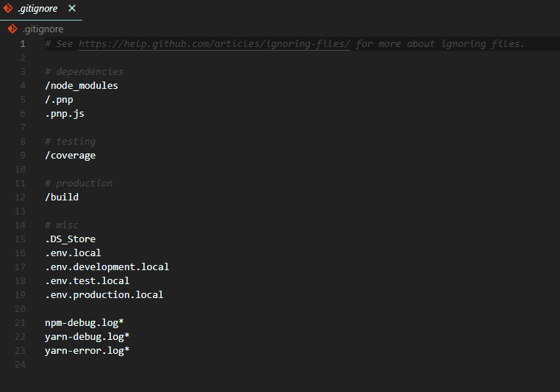Click the /.pnp entry text
This screenshot has height=392, width=560.
point(59,100)
